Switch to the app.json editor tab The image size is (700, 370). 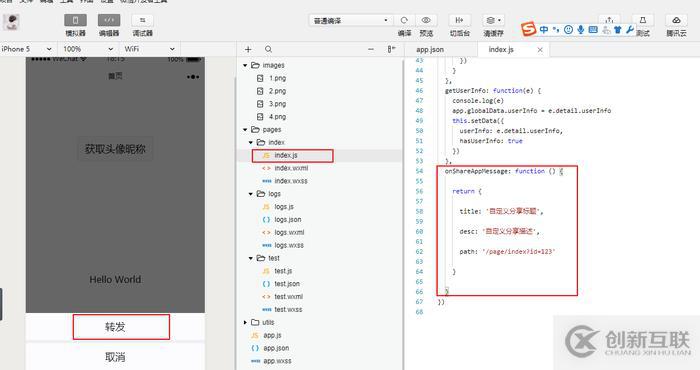pyautogui.click(x=430, y=50)
